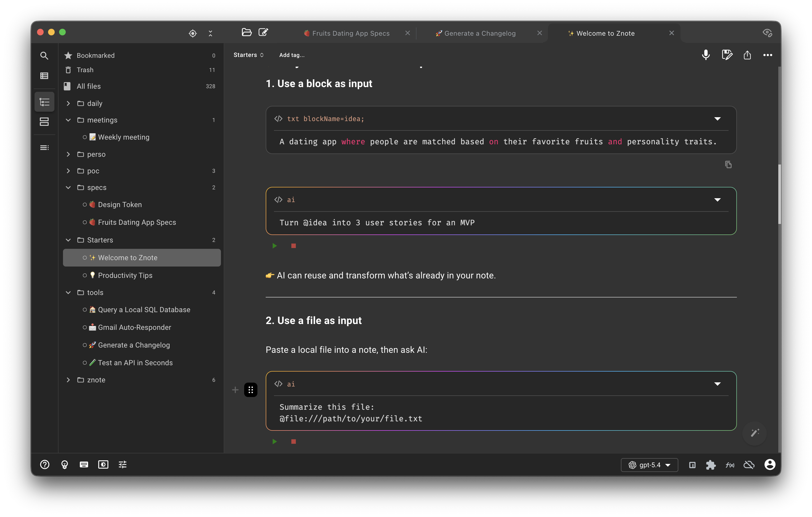Select the tree view icon in sidebar

44,101
